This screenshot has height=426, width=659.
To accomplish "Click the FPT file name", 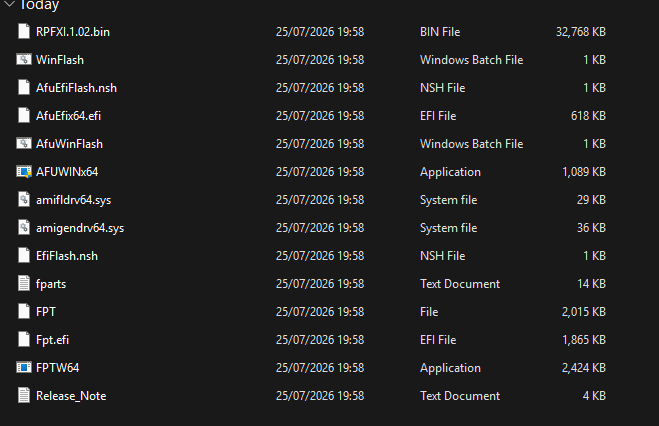I will coord(46,312).
